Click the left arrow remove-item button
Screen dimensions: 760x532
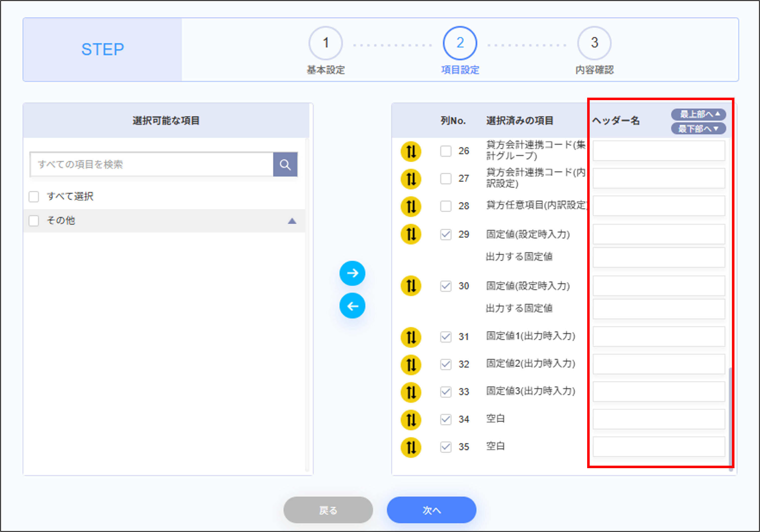[352, 306]
